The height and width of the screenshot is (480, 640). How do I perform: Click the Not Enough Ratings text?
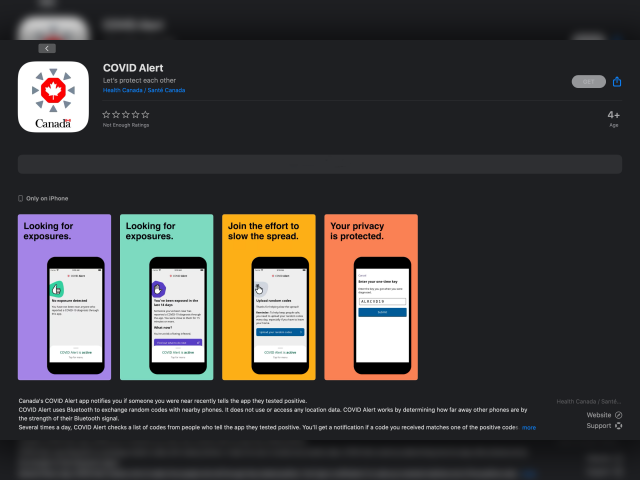126,125
